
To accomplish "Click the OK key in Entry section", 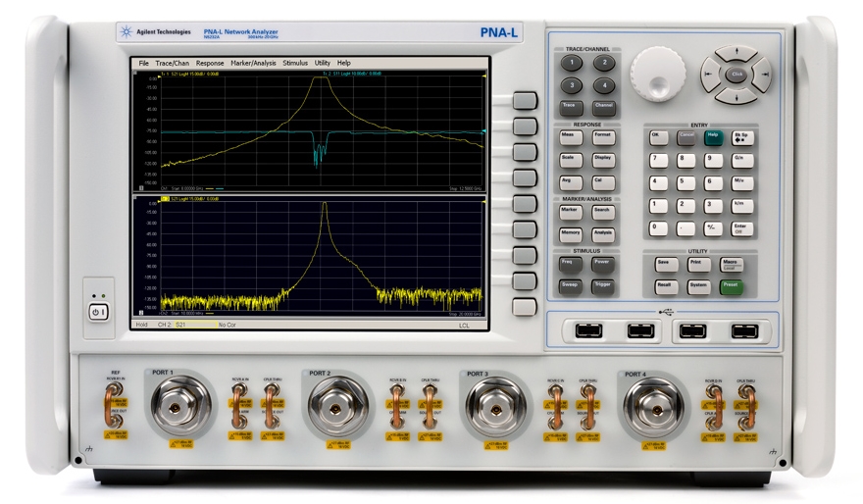I will [658, 137].
